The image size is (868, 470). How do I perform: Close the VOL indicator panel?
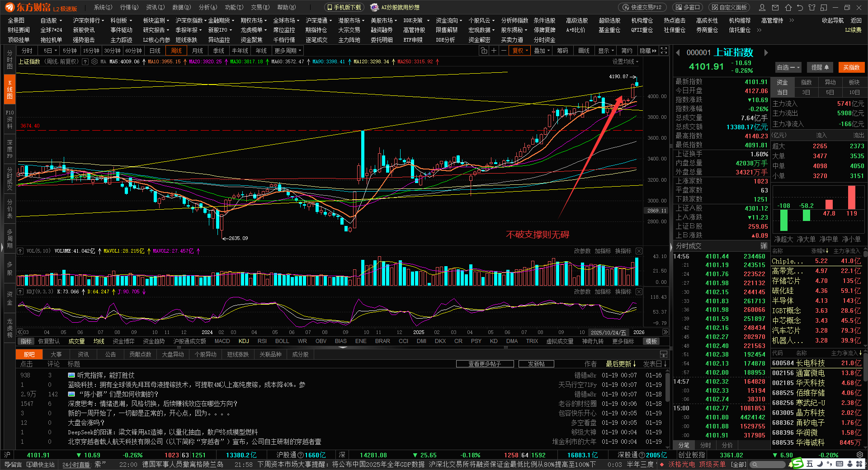639,251
